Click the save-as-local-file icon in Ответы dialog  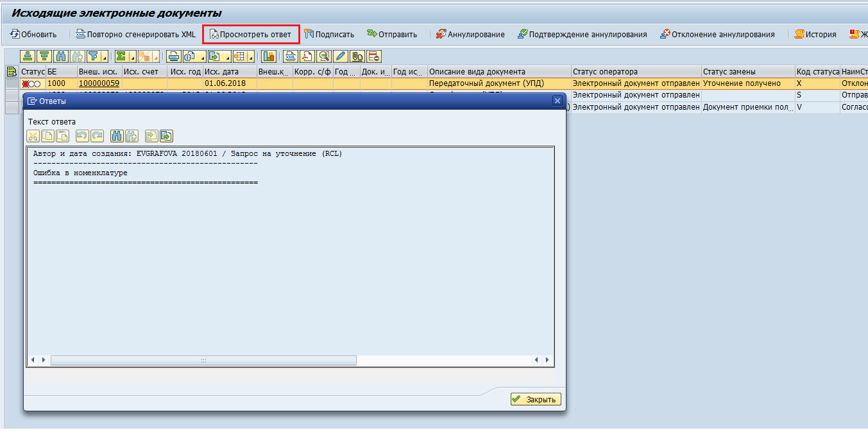coord(167,135)
